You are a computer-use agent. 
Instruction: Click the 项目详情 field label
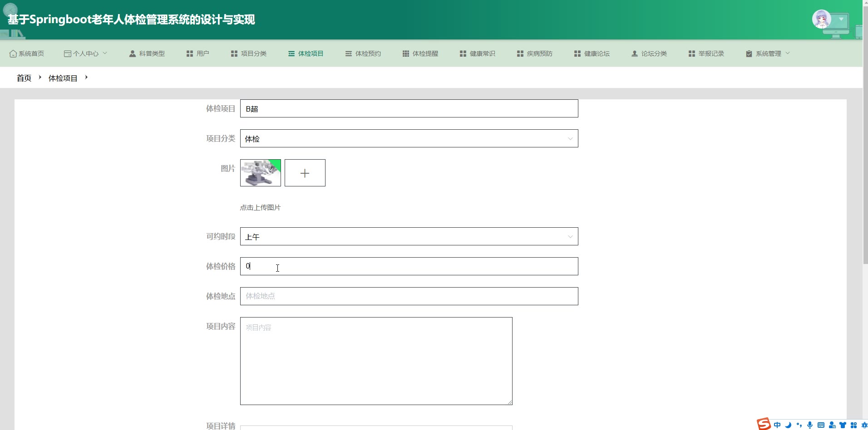pos(221,425)
